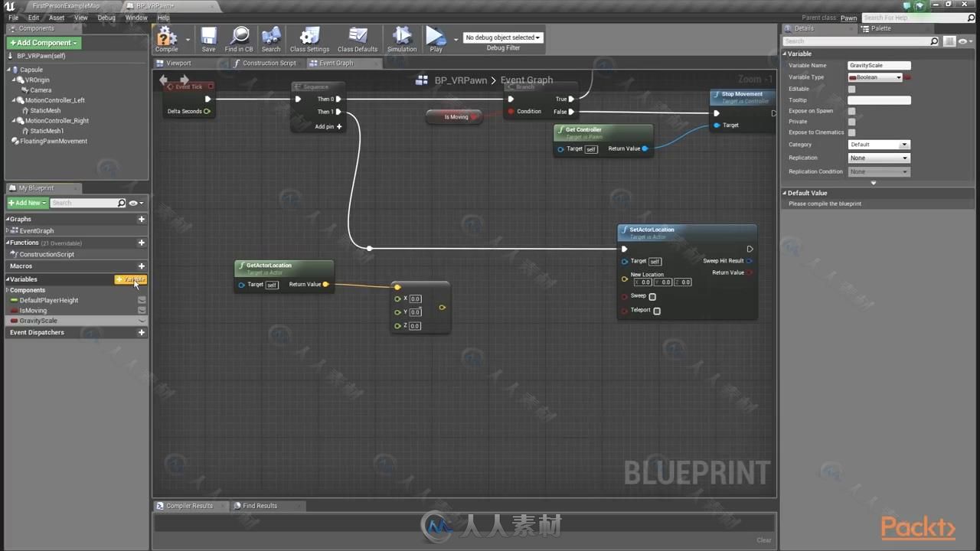Click the IsMoving variable node

click(x=455, y=117)
